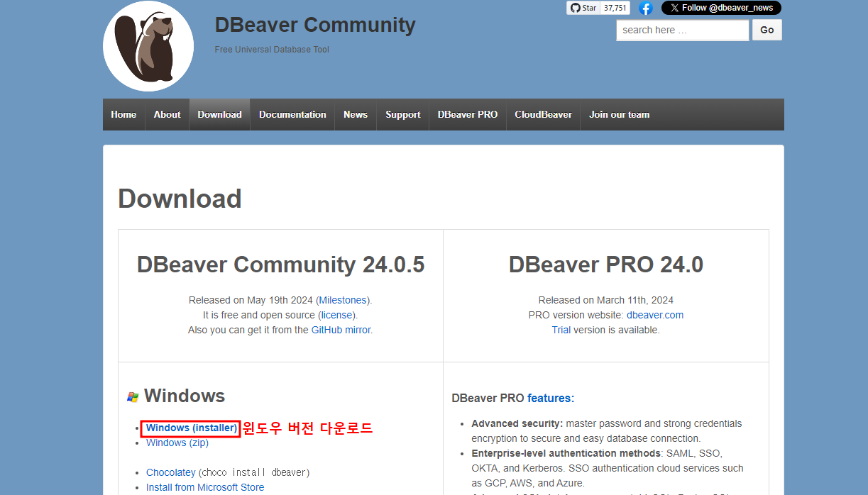The width and height of the screenshot is (868, 495).
Task: Click the 37,751 star count
Action: point(615,8)
